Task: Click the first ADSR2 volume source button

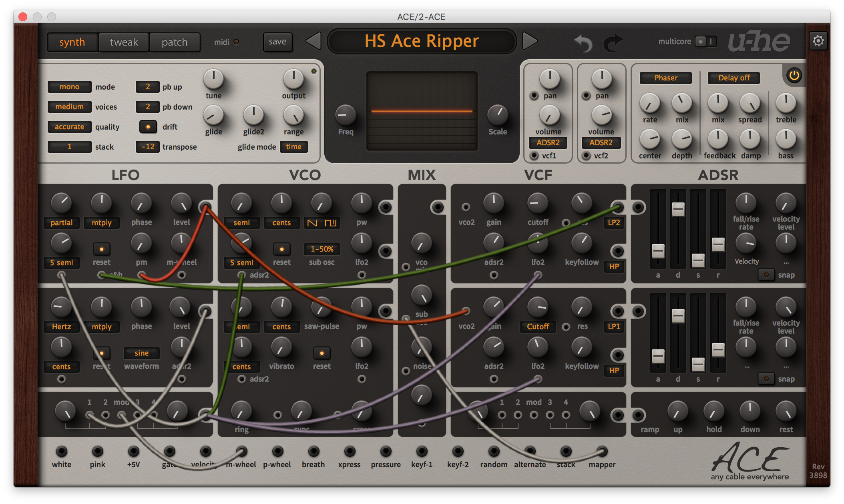Action: click(x=548, y=143)
